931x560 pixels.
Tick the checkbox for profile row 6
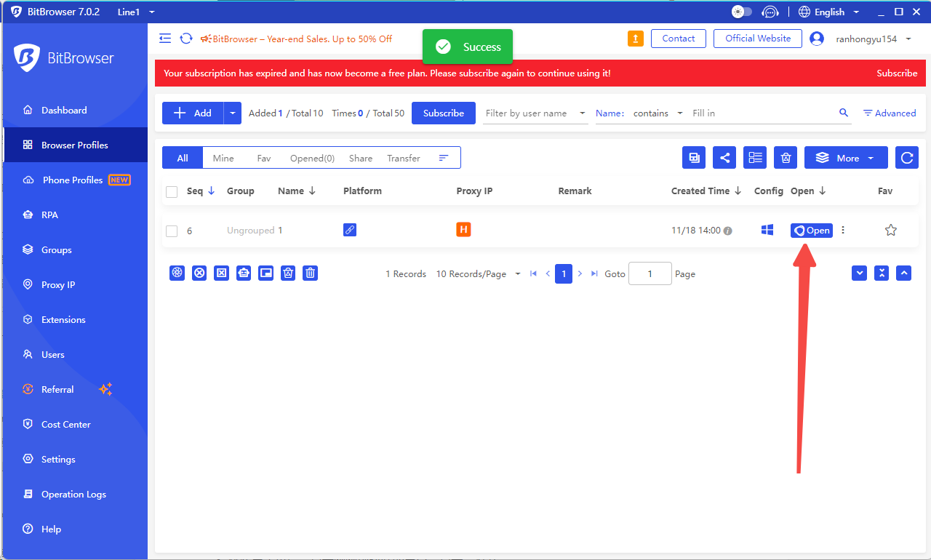click(172, 231)
